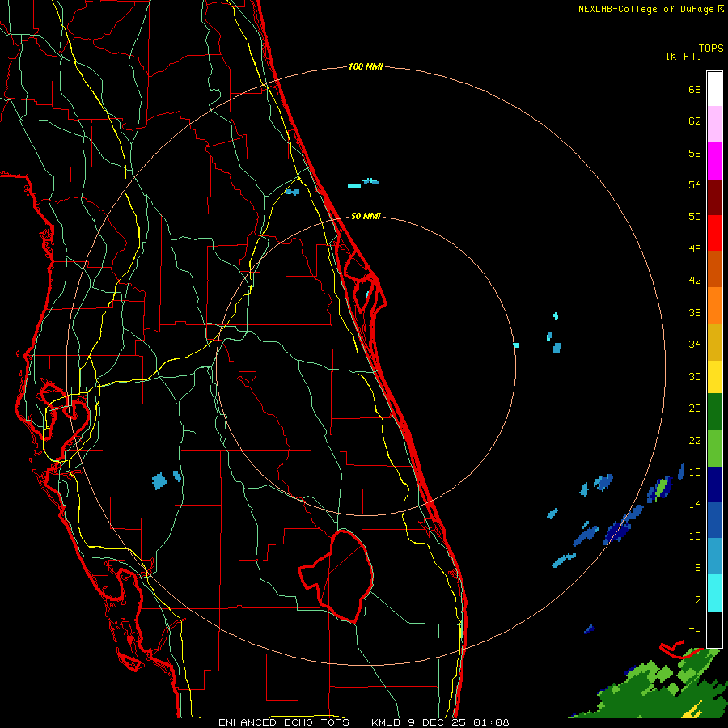Viewport: 728px width, 728px height.
Task: Click the light pink 62 kft legend swatch
Action: pyautogui.click(x=714, y=125)
